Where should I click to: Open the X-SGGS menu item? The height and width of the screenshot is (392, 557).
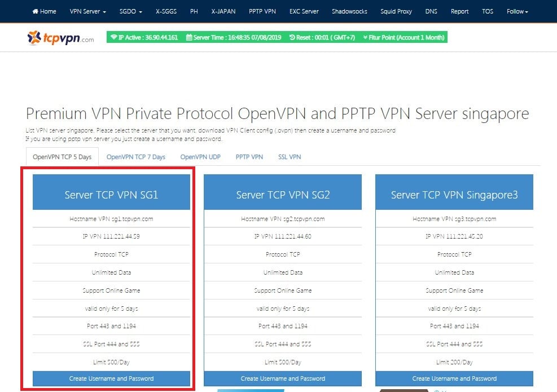point(166,11)
